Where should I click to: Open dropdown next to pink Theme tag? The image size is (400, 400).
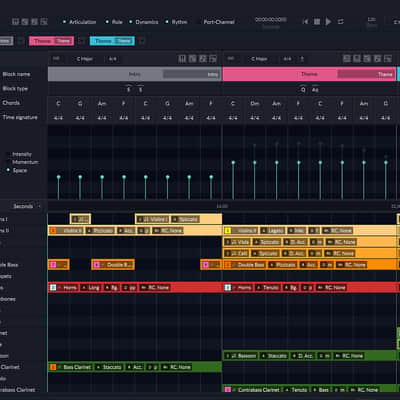tap(81, 41)
